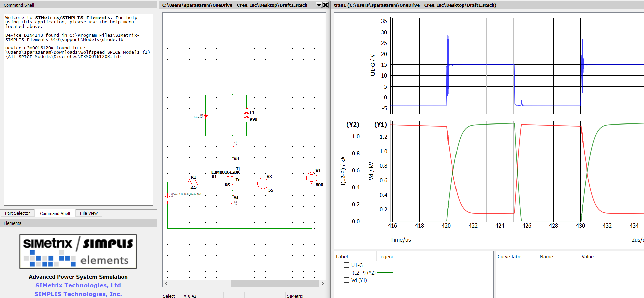Viewport: 644px width, 298px height.
Task: Click the Label column header
Action: click(x=342, y=257)
